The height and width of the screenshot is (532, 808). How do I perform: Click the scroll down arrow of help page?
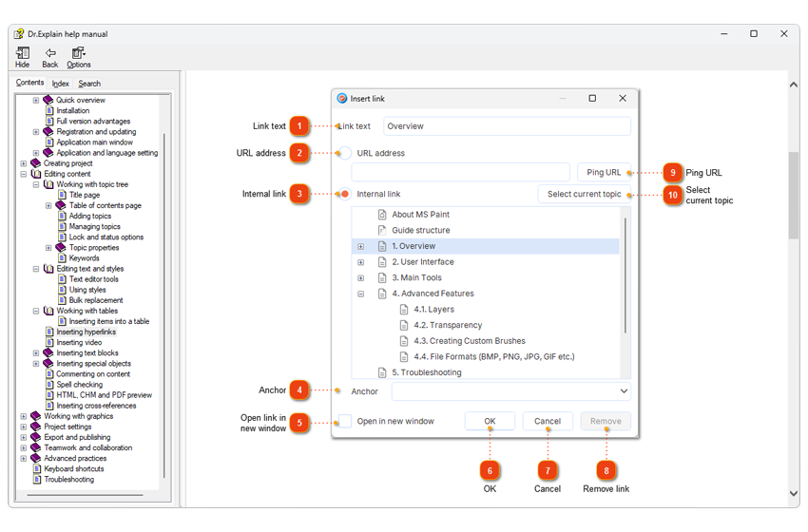pyautogui.click(x=794, y=493)
